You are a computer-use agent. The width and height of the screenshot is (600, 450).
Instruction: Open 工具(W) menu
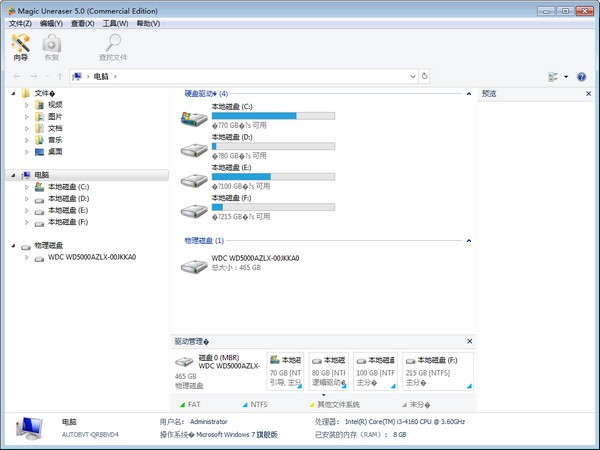[115, 24]
